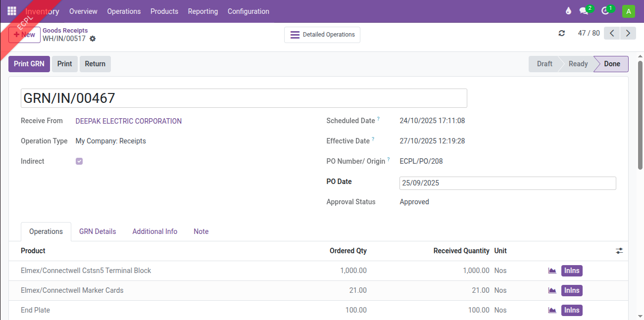The height and width of the screenshot is (320, 644).
Task: Open DEEPAK ELECTRIC CORPORATION vendor link
Action: click(129, 121)
